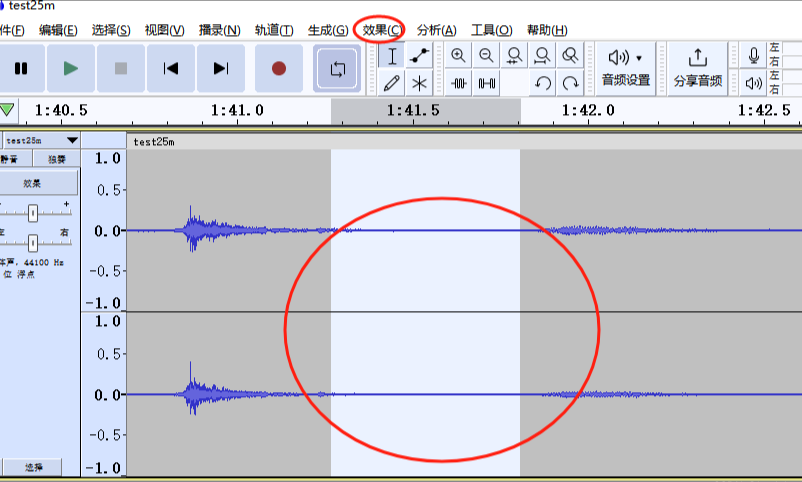This screenshot has width=802, height=482.
Task: Toggle the Loop playback button
Action: coord(337,69)
